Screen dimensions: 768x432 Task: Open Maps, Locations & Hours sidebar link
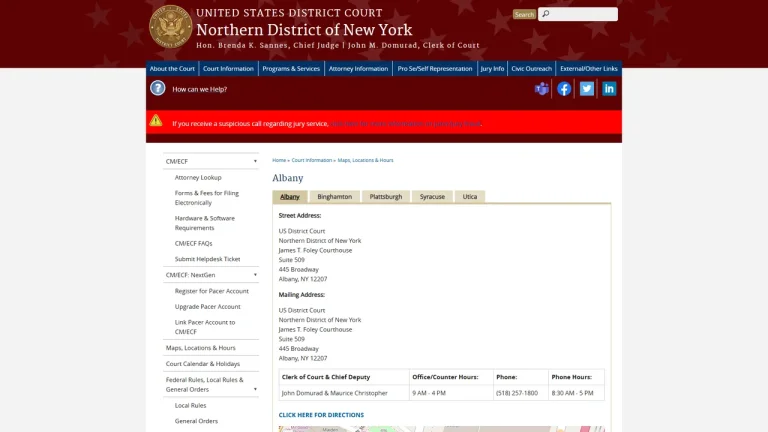pos(200,348)
